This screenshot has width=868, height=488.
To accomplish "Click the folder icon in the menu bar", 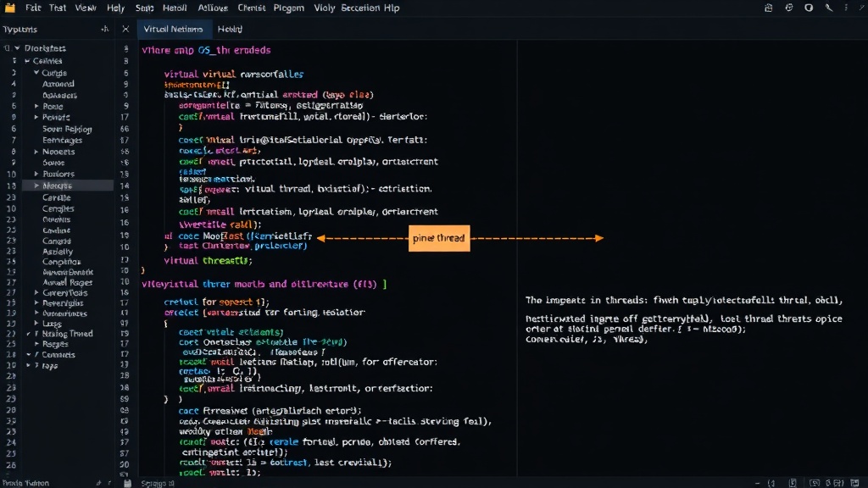I will point(10,8).
